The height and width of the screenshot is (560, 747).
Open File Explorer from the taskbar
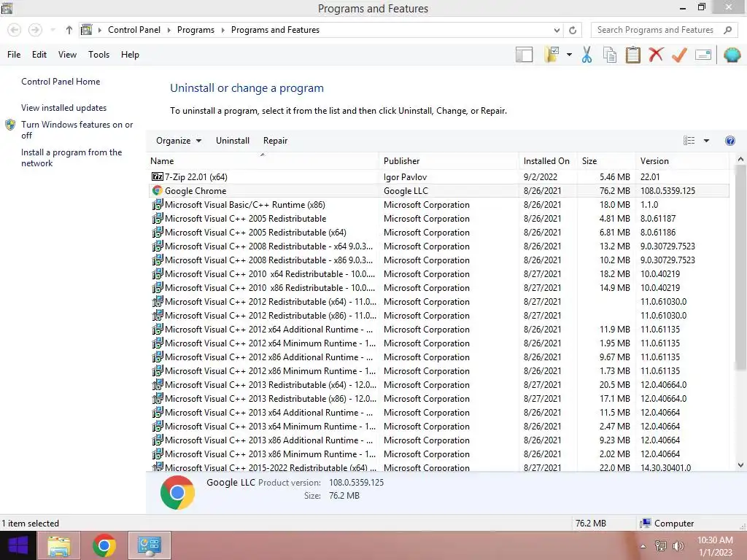59,545
